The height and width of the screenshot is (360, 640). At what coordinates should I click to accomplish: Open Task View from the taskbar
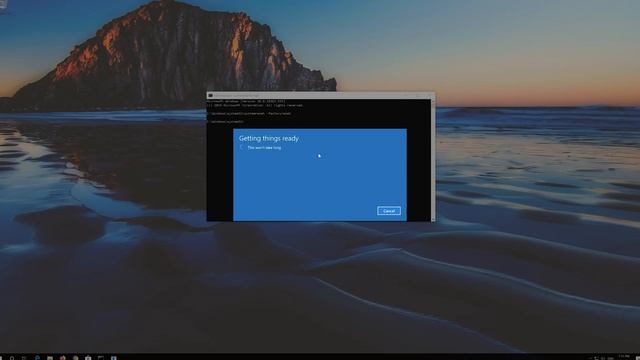coord(24,358)
